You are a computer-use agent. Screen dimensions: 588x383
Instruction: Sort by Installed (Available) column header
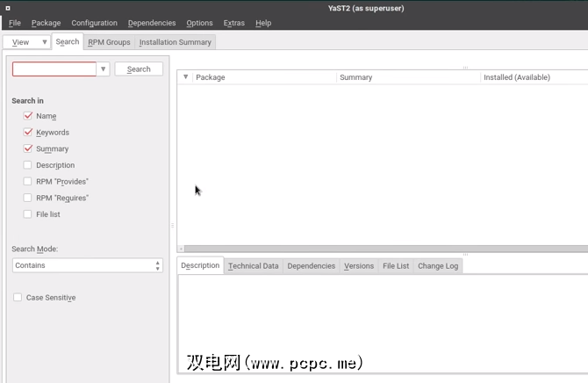(x=534, y=77)
